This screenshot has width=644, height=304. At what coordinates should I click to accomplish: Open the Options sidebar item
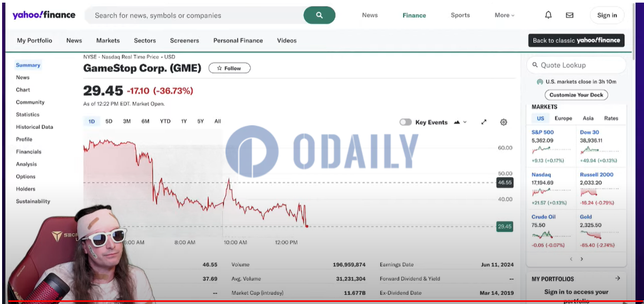click(26, 177)
